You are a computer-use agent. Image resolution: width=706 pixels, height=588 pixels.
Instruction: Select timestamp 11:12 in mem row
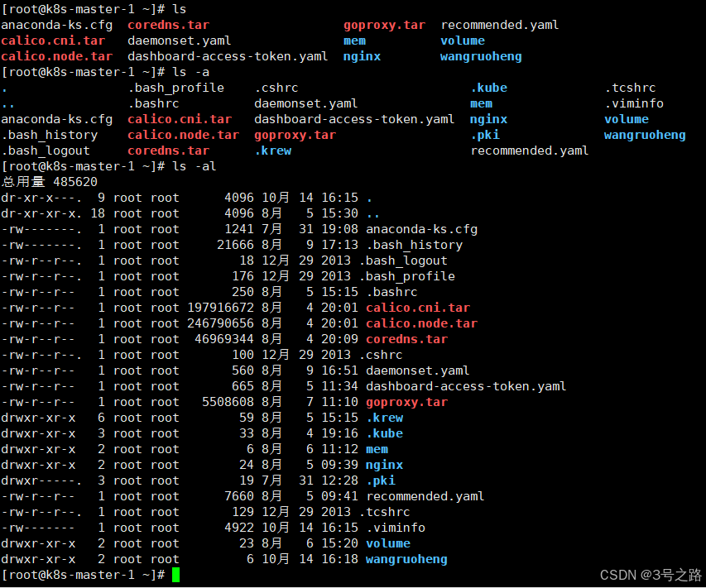coord(340,449)
